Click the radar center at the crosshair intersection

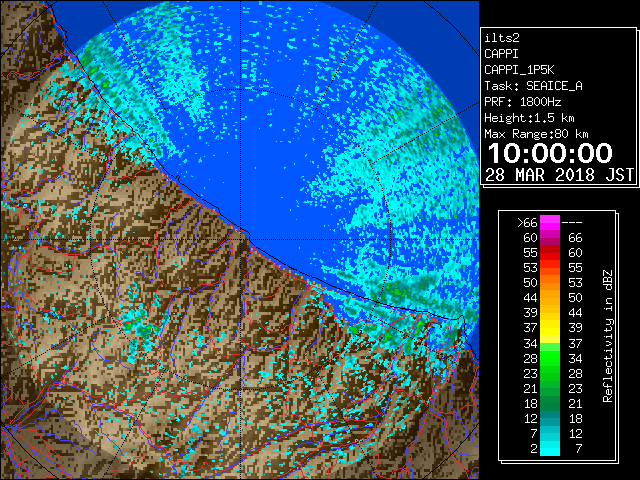[x=240, y=239]
